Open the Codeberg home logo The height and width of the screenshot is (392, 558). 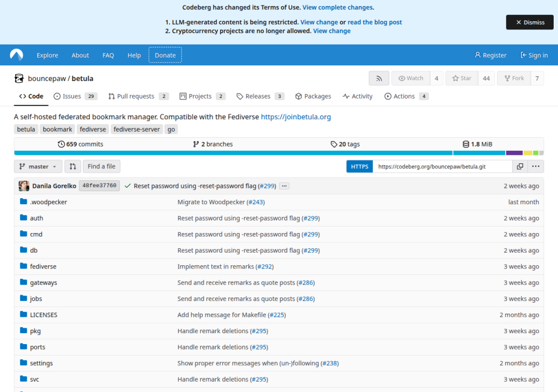pos(16,55)
